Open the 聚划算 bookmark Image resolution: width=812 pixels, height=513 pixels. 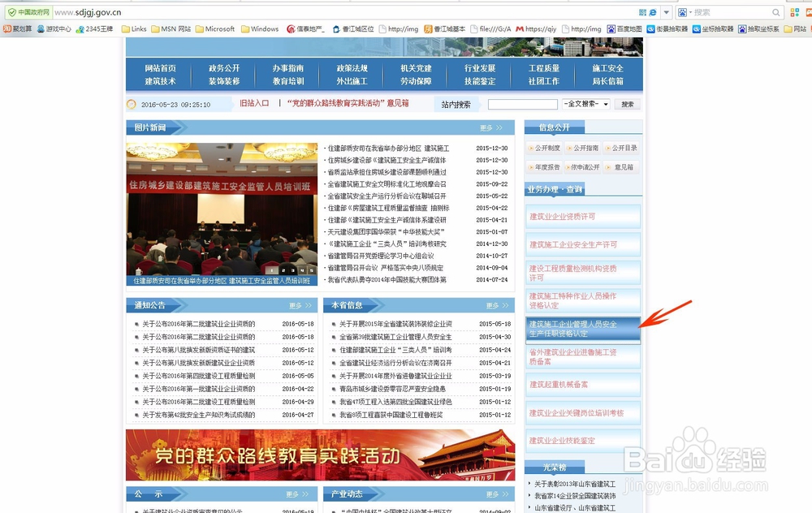(x=18, y=29)
